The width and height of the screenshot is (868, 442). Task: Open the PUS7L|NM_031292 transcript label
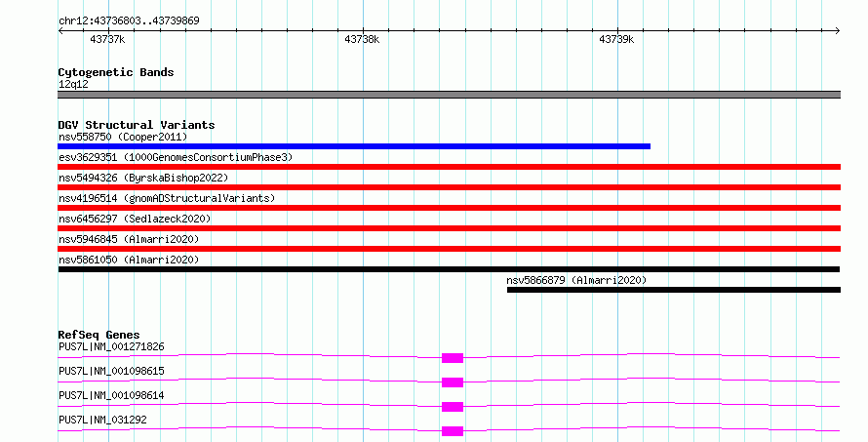click(102, 420)
